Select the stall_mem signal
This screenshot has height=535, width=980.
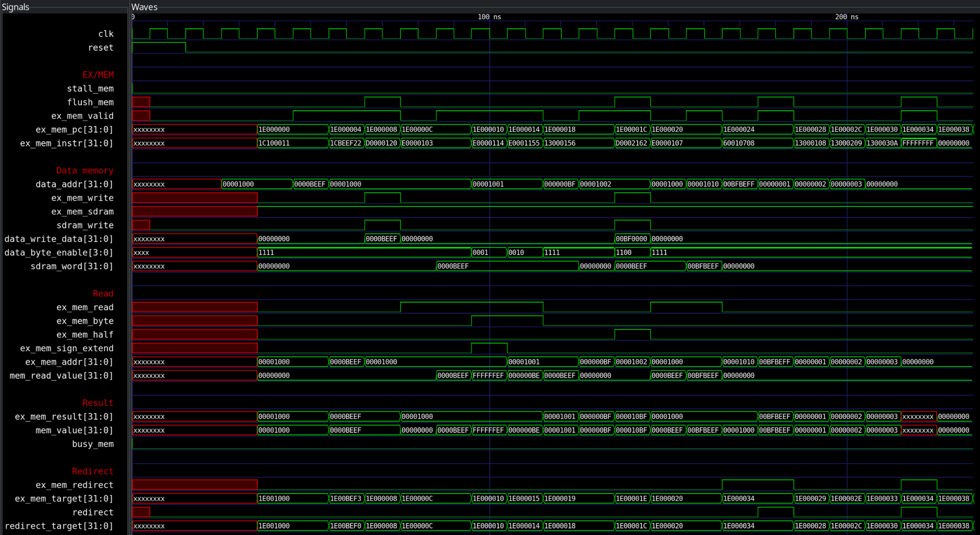tap(90, 88)
